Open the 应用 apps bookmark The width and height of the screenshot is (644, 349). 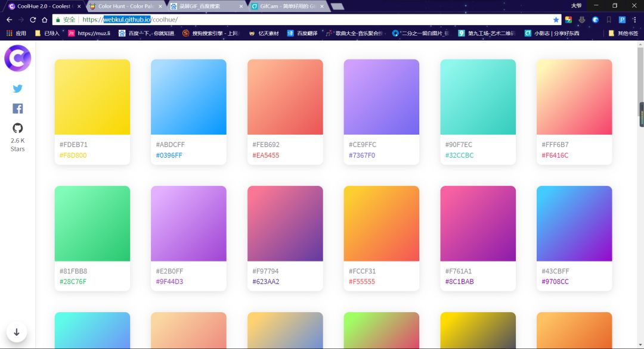coord(16,33)
